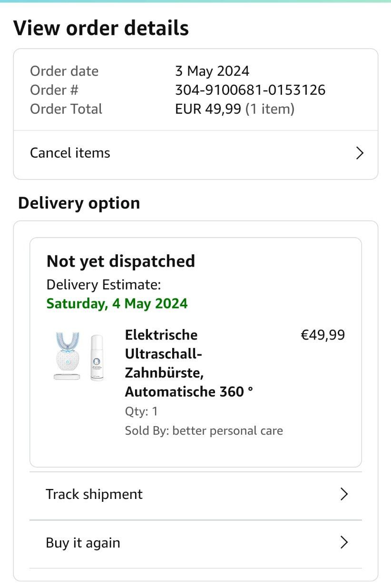391x588 pixels.
Task: Click the Delivery option section heading
Action: [79, 203]
